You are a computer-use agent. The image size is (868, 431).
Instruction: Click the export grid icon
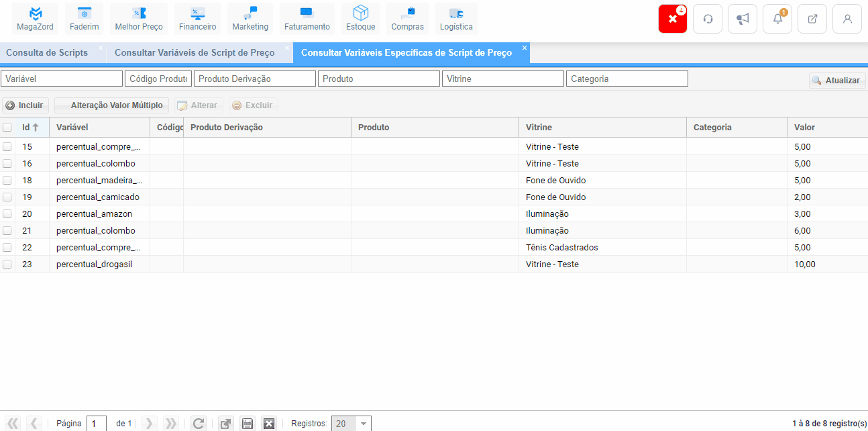pos(226,424)
